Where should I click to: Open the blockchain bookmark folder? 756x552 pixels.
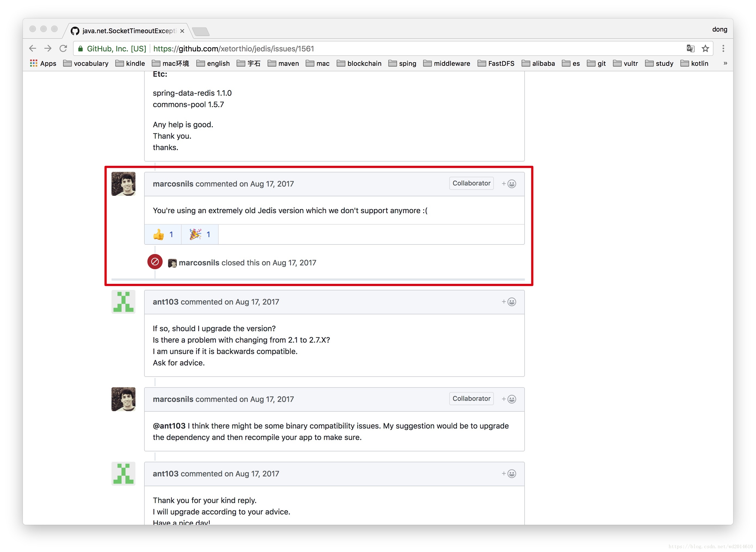[359, 63]
